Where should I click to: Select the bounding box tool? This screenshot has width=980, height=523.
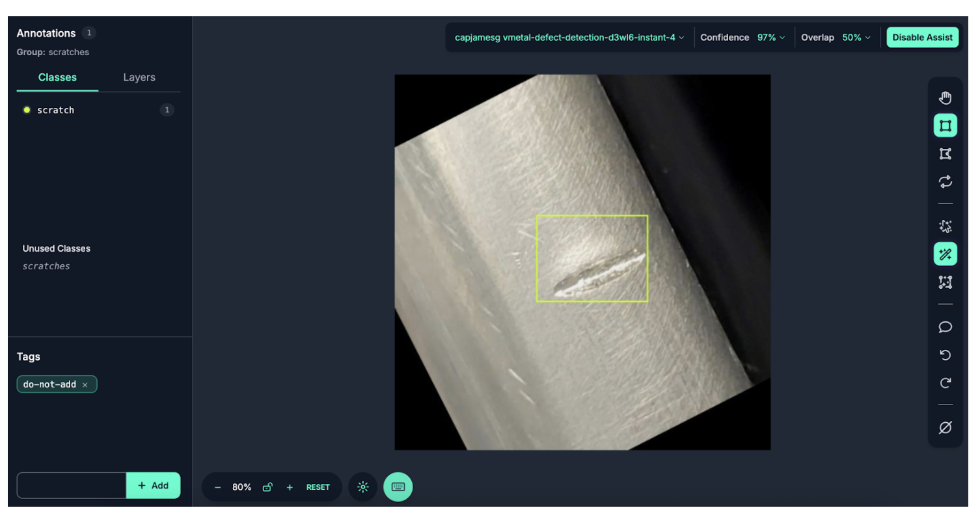pyautogui.click(x=945, y=126)
